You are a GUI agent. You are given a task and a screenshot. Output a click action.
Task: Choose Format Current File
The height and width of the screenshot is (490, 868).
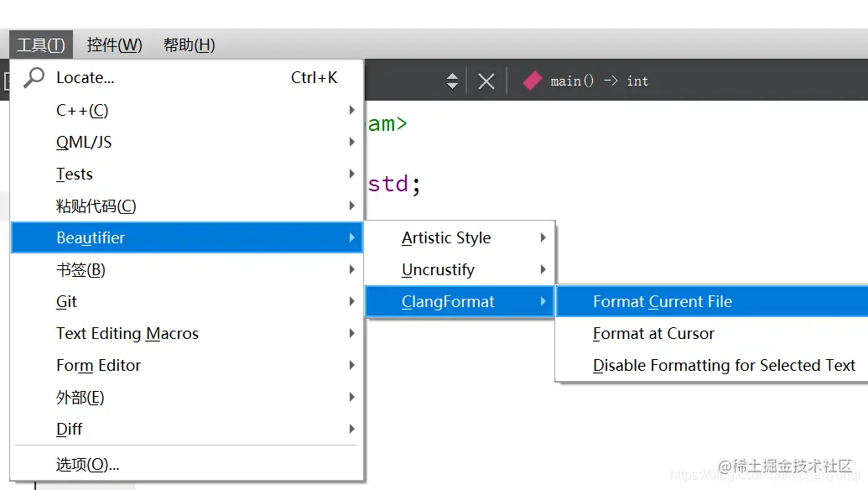point(713,302)
